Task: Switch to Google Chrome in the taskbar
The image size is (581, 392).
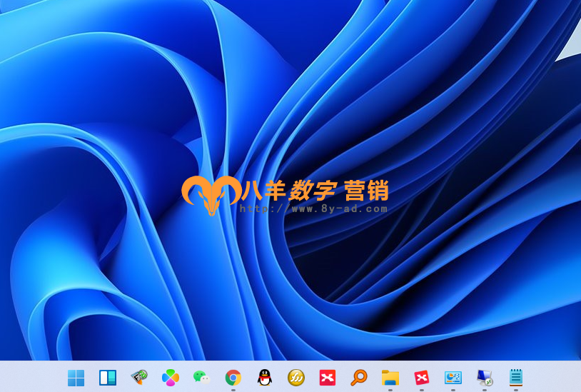Action: [x=233, y=378]
